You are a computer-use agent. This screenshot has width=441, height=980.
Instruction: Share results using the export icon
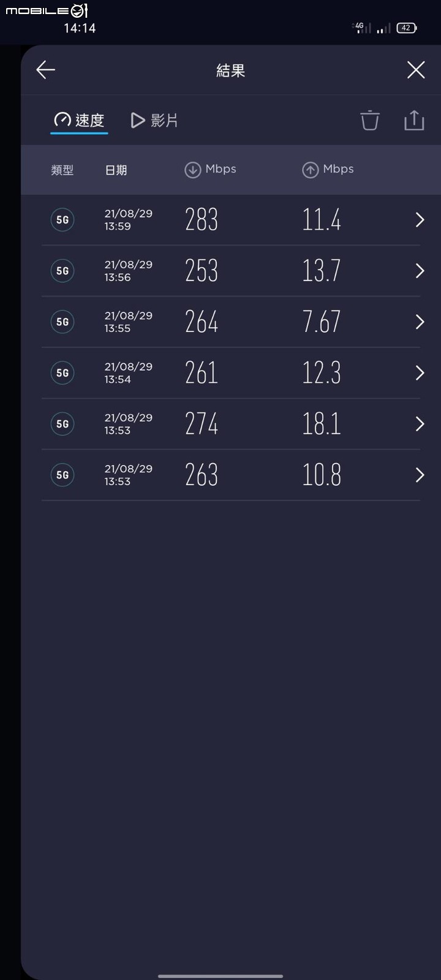pos(414,120)
